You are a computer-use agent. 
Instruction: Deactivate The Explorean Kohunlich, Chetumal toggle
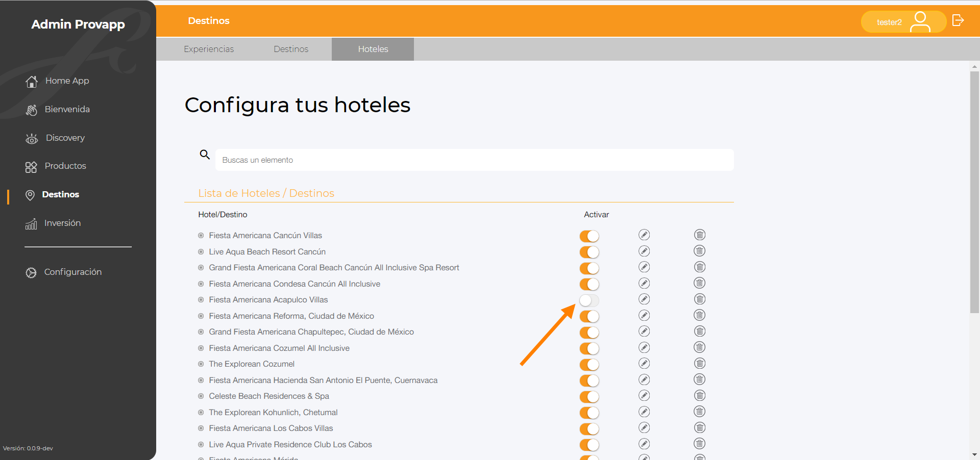click(x=589, y=413)
